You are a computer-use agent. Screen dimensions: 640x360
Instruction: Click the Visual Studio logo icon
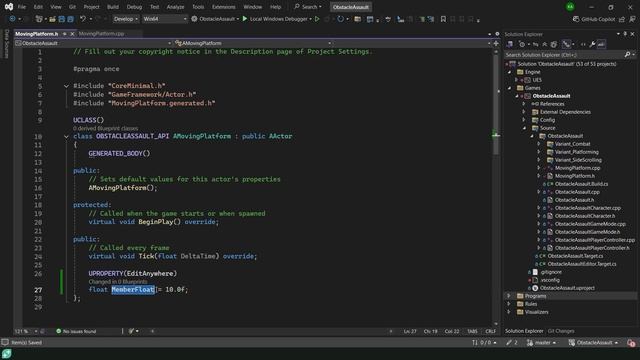(x=9, y=7)
